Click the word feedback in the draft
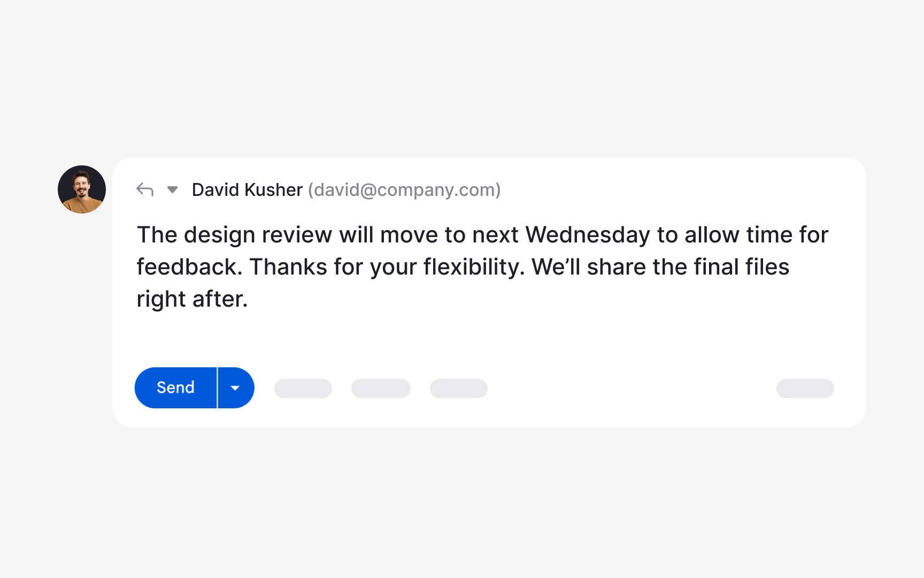This screenshot has width=924, height=578. 189,267
